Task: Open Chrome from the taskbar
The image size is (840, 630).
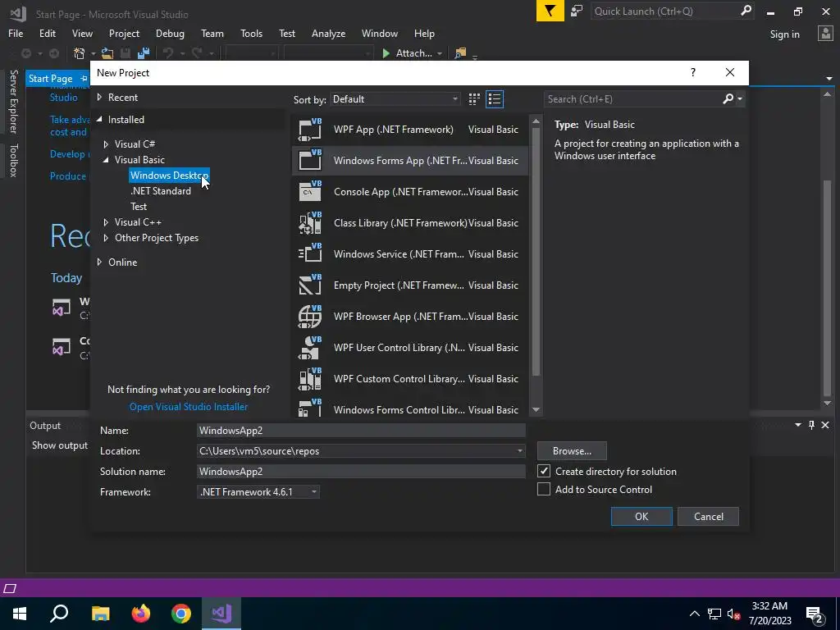Action: pyautogui.click(x=181, y=614)
